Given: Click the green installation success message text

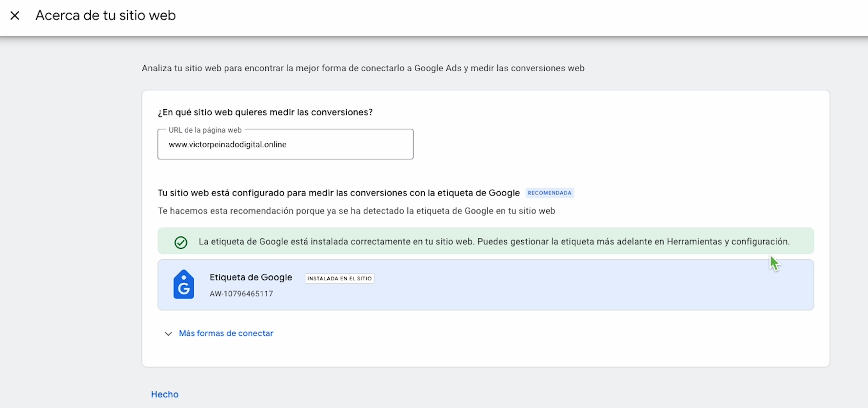Looking at the screenshot, I should coord(493,242).
